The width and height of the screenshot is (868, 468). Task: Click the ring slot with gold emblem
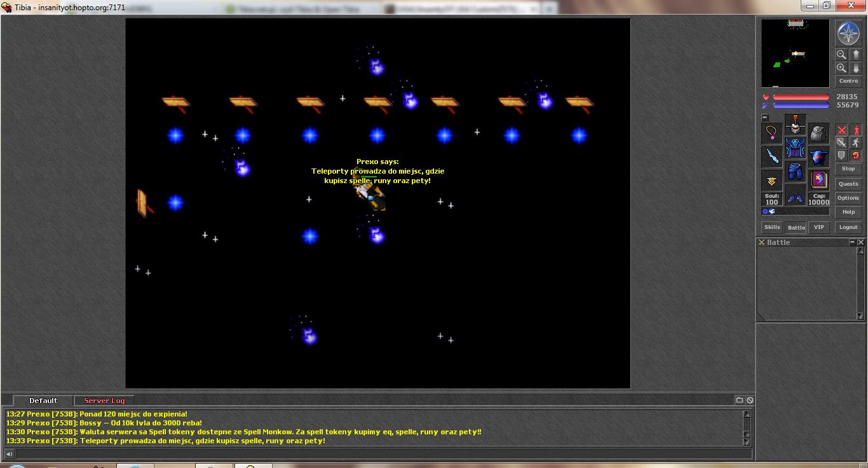(x=772, y=181)
